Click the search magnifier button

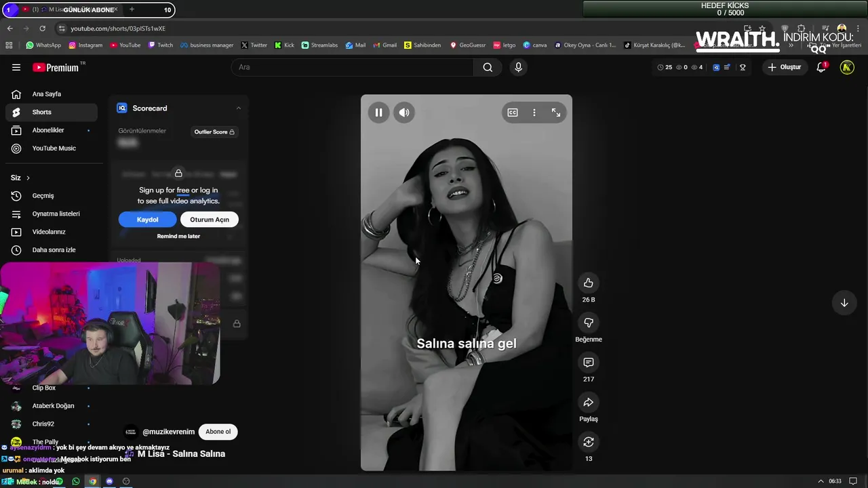click(x=488, y=67)
